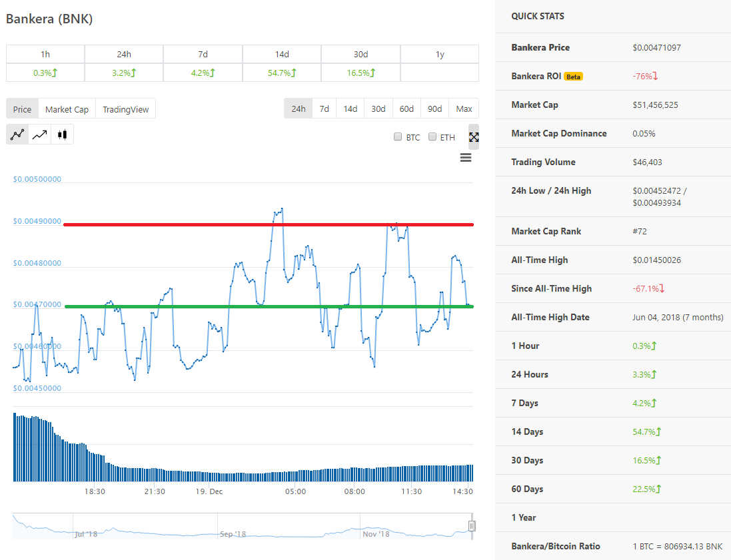Enable the BTC comparison checkbox
This screenshot has height=560, width=731.
(x=398, y=137)
